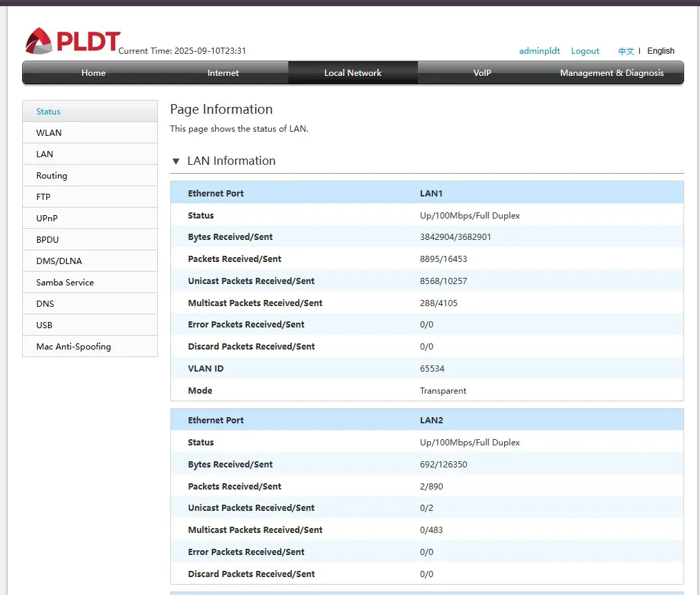Viewport: 700px width, 595px height.
Task: Open Routing sidebar item
Action: (90, 175)
